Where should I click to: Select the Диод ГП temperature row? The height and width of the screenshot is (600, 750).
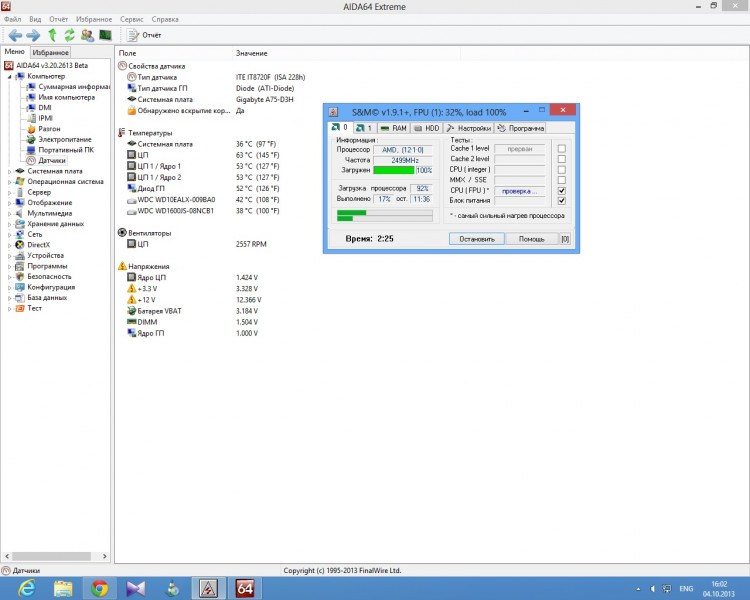(203, 189)
